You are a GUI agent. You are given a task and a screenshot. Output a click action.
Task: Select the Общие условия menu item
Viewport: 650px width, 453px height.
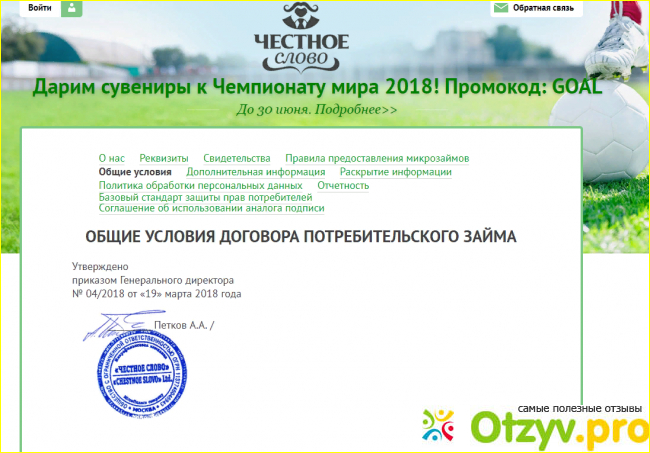tap(135, 172)
